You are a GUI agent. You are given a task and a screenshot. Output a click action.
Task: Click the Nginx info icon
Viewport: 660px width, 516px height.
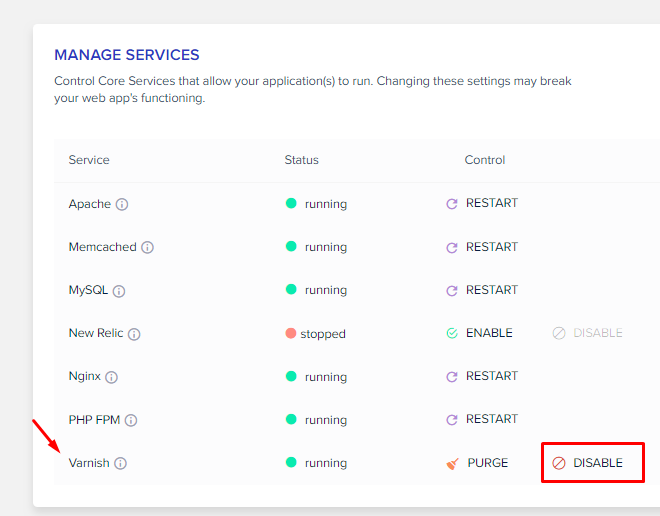(x=112, y=377)
